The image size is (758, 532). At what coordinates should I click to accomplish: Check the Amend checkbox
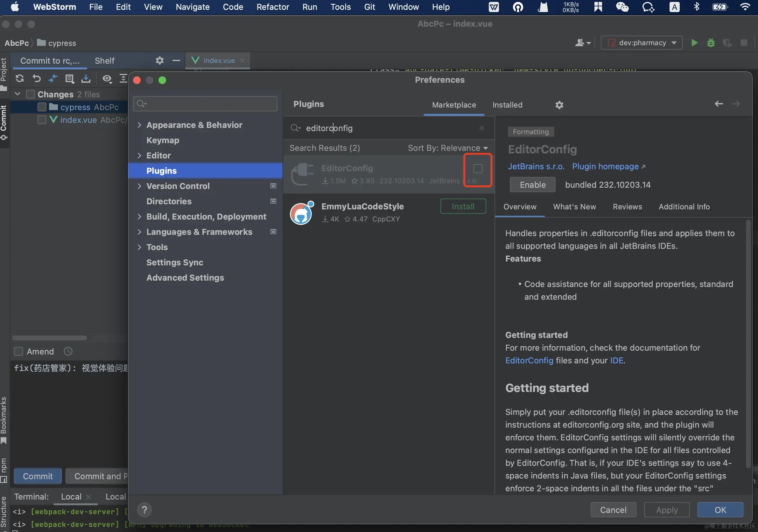coord(19,352)
